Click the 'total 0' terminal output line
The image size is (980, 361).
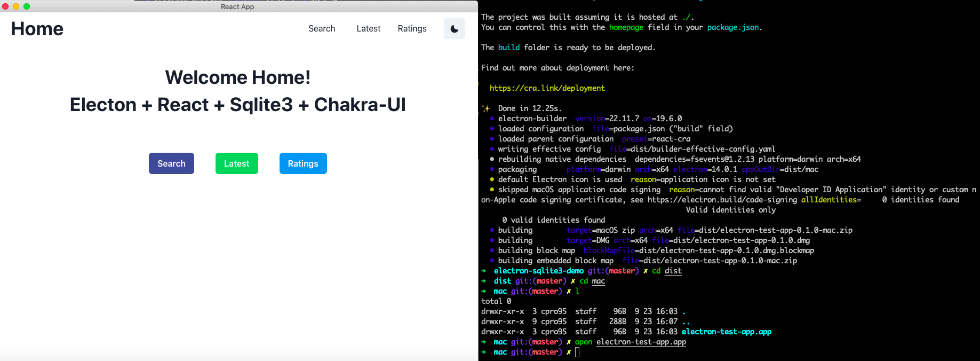pyautogui.click(x=496, y=301)
